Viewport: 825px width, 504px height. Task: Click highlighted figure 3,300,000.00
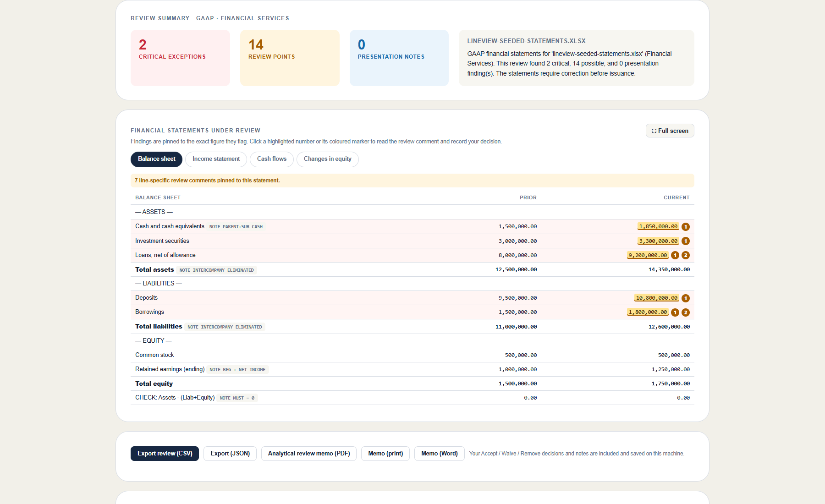(658, 241)
